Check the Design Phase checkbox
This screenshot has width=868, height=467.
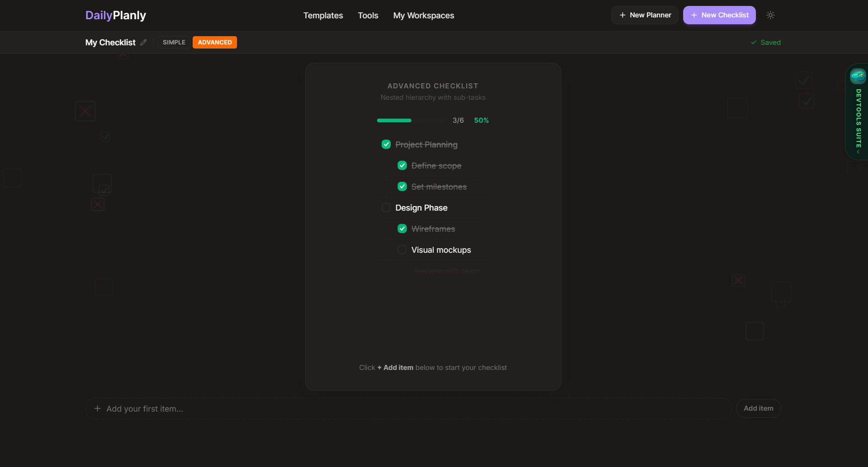point(386,207)
